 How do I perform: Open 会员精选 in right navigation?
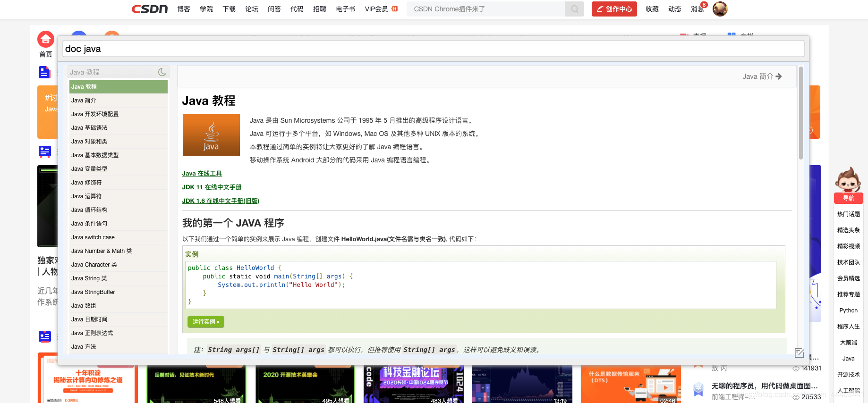pyautogui.click(x=848, y=278)
